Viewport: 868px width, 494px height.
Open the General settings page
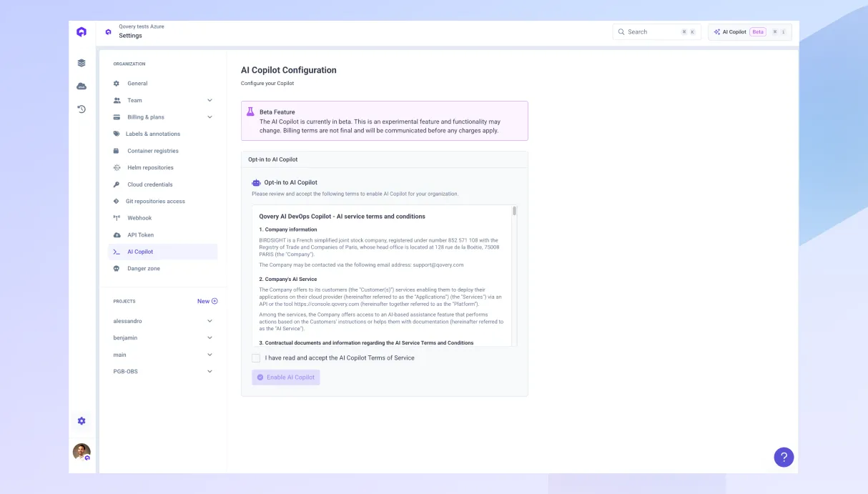click(163, 84)
